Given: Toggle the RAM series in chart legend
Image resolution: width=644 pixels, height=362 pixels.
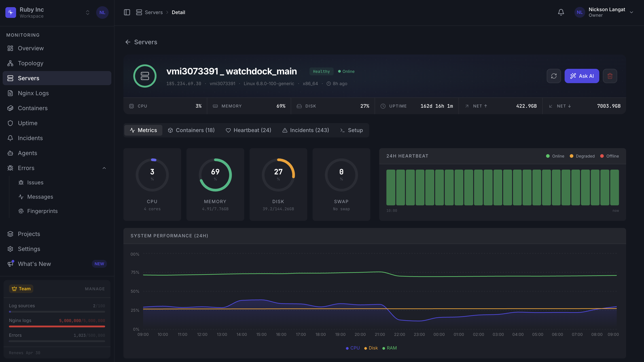Looking at the screenshot, I should point(390,348).
